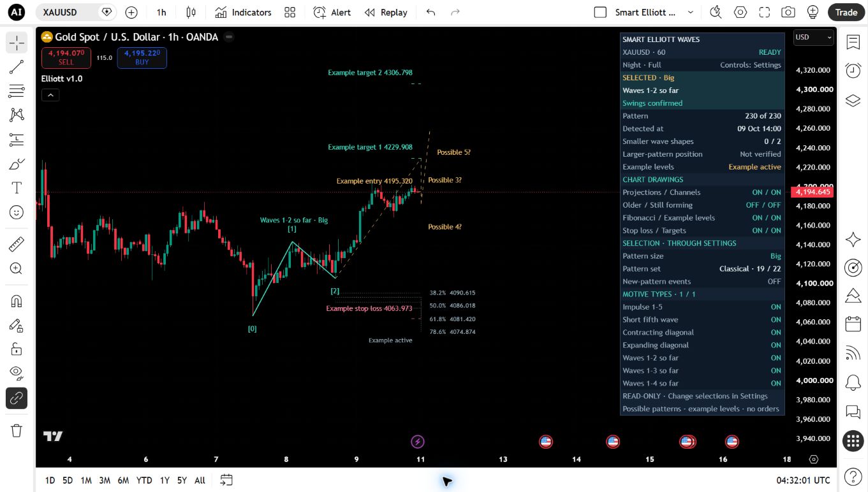Open the layout templates grid icon

coord(290,12)
